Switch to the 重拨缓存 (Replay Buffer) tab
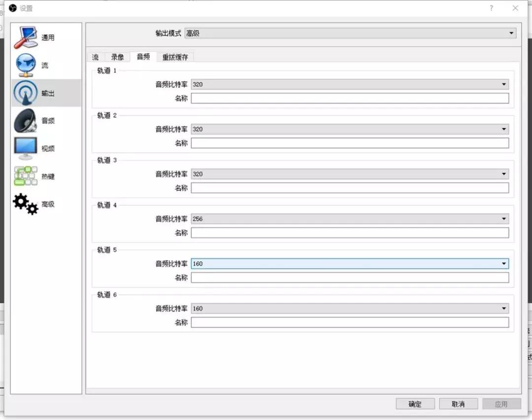 click(175, 57)
